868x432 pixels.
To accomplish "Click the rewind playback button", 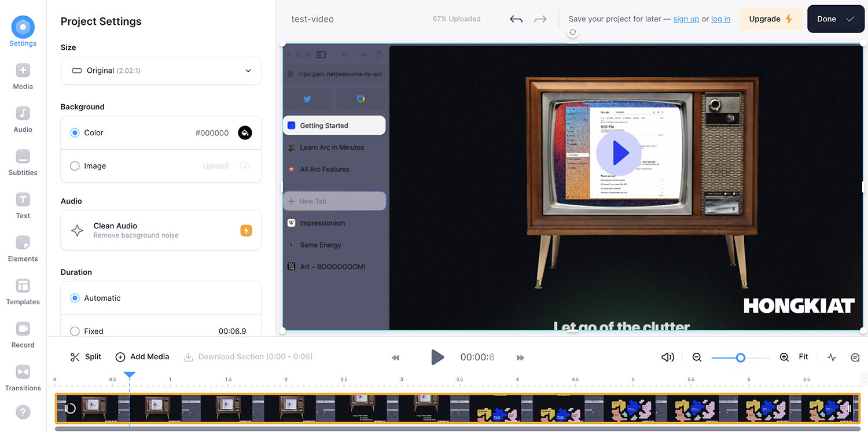I will pos(396,358).
